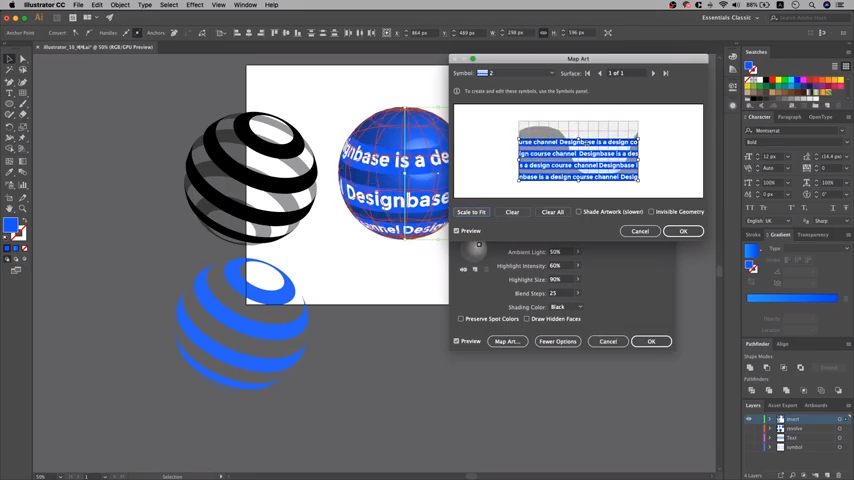Click the Map Art... button

(x=508, y=342)
